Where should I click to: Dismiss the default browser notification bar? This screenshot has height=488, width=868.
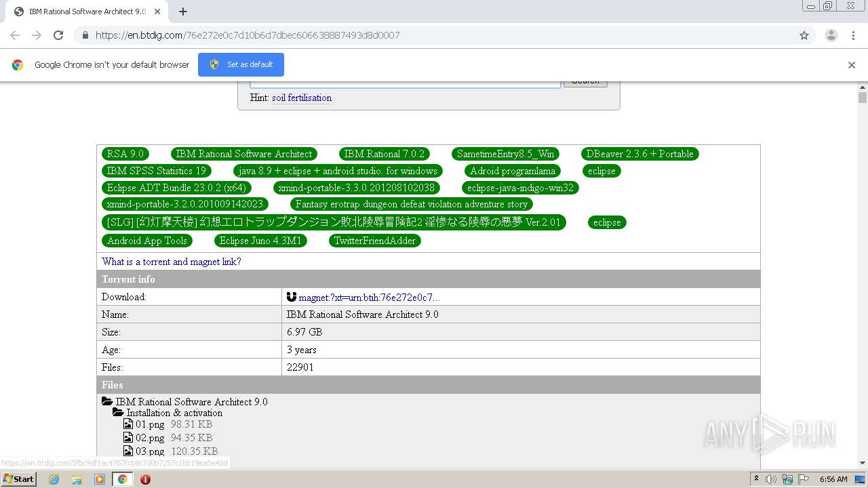point(852,65)
